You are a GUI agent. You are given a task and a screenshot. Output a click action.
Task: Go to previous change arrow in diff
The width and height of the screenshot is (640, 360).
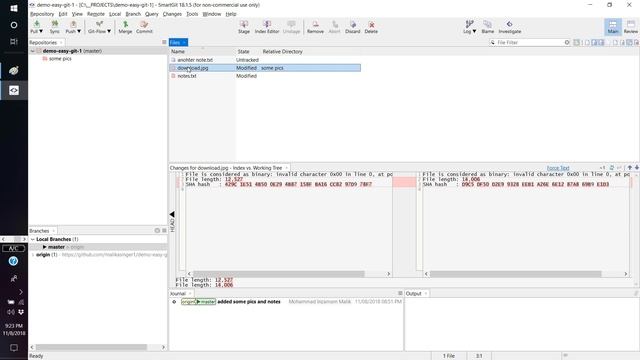pyautogui.click(x=630, y=168)
